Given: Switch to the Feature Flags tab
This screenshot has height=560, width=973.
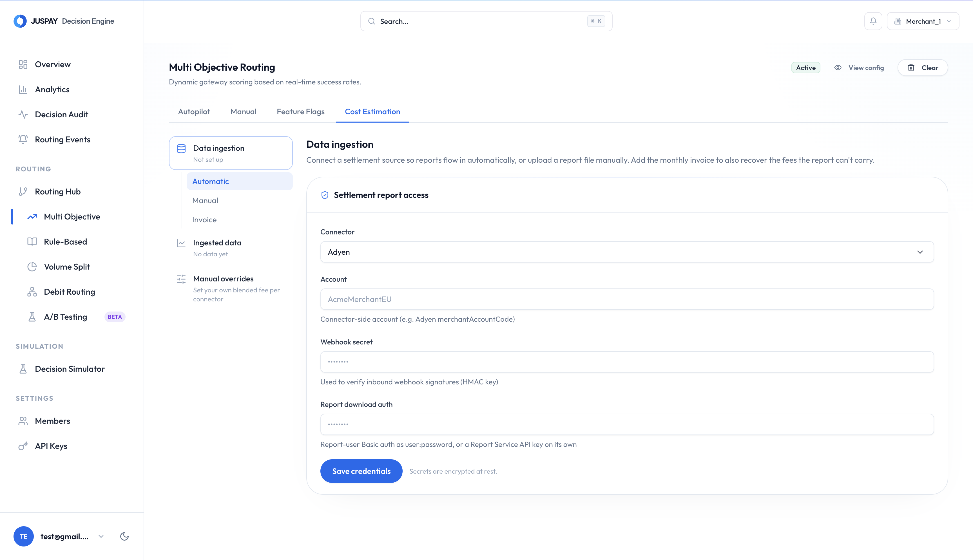Looking at the screenshot, I should 300,111.
